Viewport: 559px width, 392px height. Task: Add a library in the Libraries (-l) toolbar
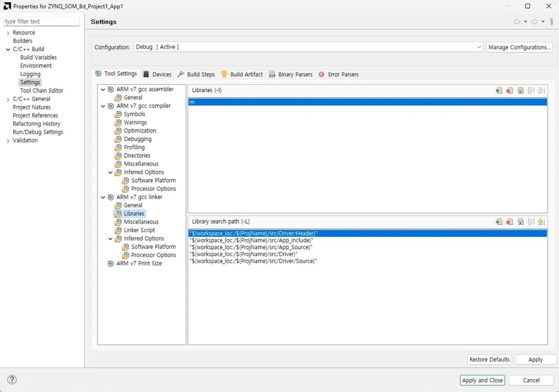point(499,90)
